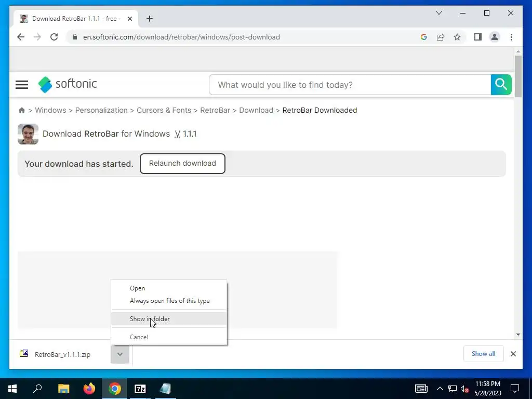Click the Chrome taskbar icon
This screenshot has width=532, height=399.
115,389
